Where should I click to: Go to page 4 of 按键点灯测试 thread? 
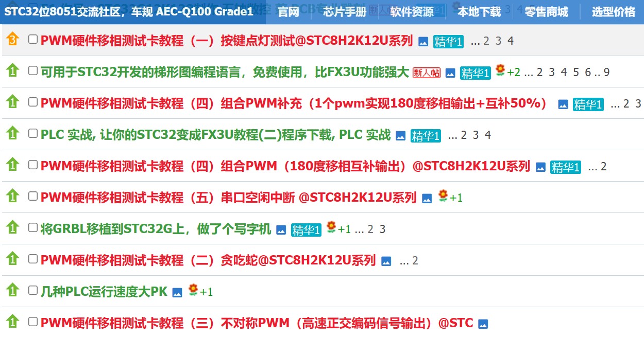point(511,41)
